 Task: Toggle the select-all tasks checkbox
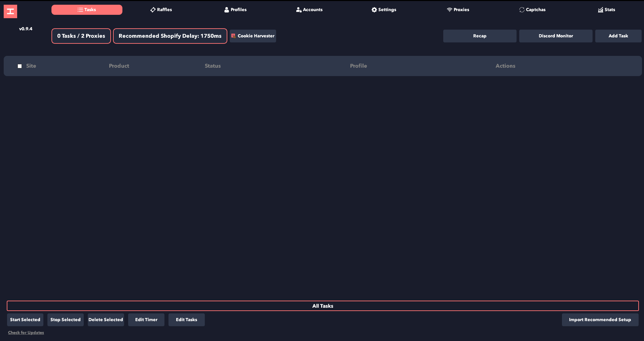(x=20, y=66)
